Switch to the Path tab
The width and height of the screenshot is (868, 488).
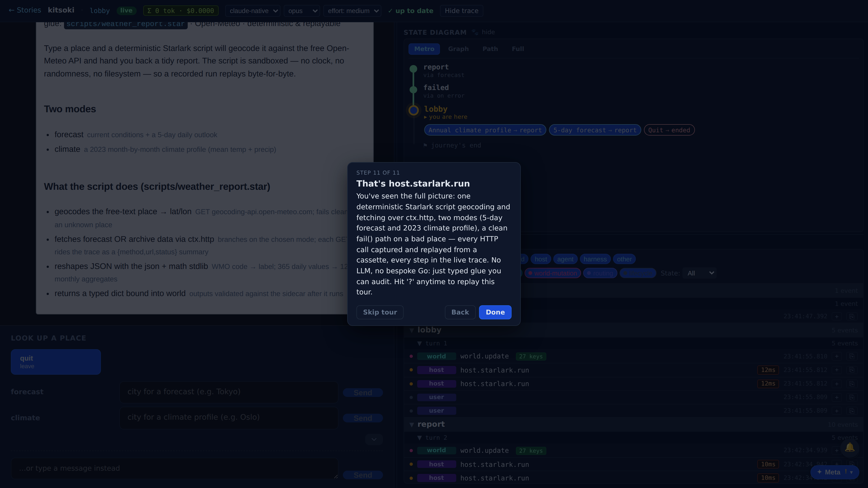pyautogui.click(x=490, y=49)
